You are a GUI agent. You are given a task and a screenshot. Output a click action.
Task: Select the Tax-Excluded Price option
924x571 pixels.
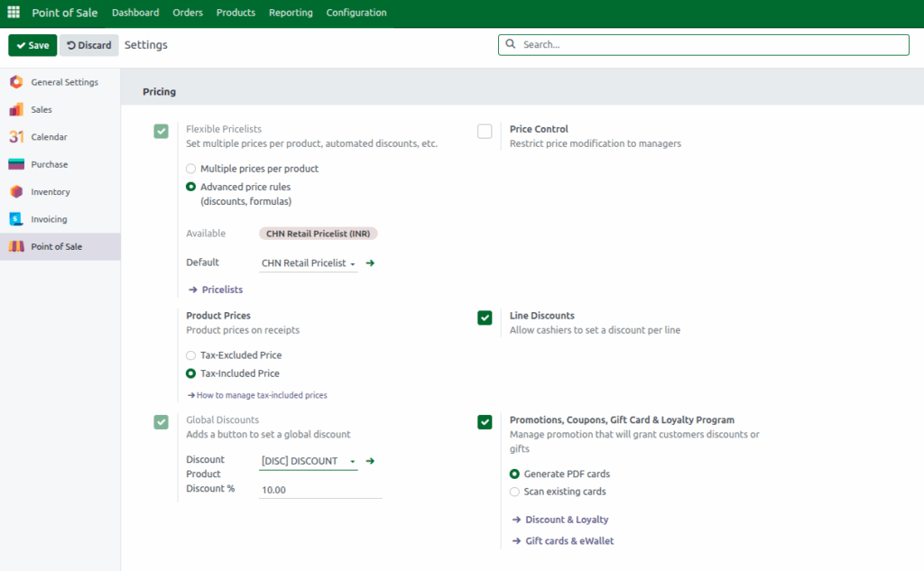point(190,355)
